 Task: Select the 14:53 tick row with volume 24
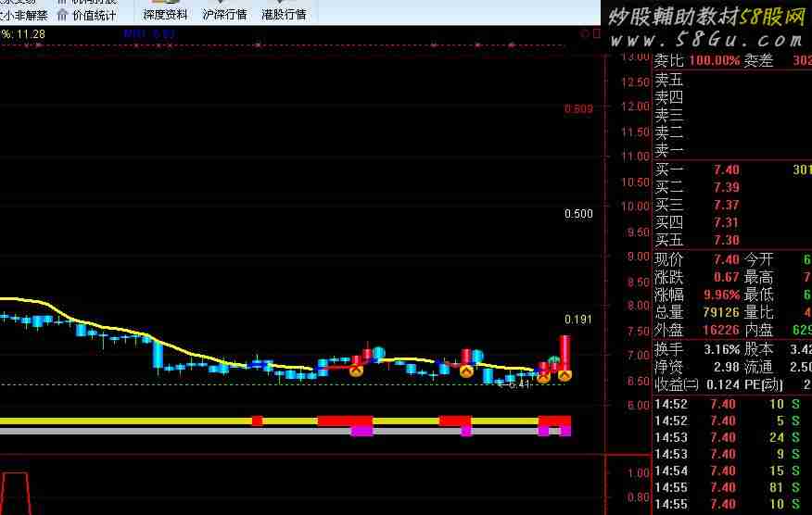[x=731, y=437]
